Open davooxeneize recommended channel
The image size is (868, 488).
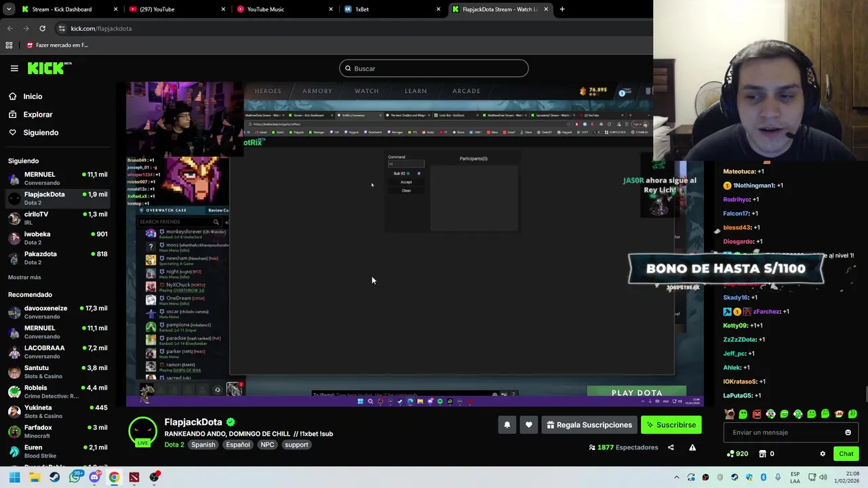point(58,312)
